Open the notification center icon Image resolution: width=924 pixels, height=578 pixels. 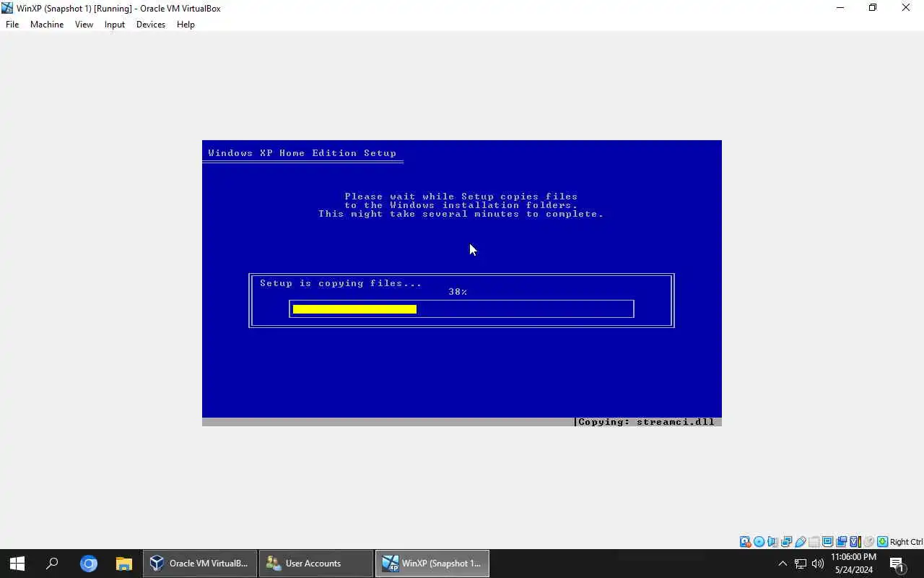pyautogui.click(x=897, y=564)
